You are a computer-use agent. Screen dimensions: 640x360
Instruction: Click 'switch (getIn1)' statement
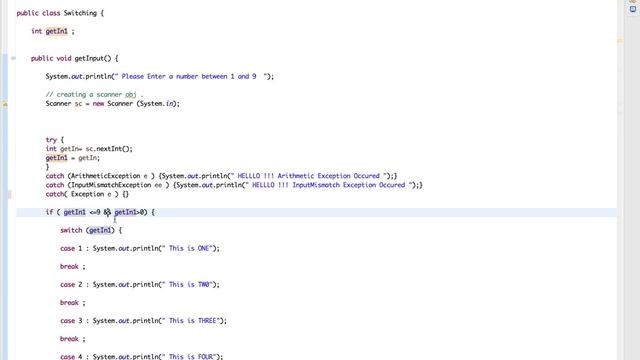[87, 230]
